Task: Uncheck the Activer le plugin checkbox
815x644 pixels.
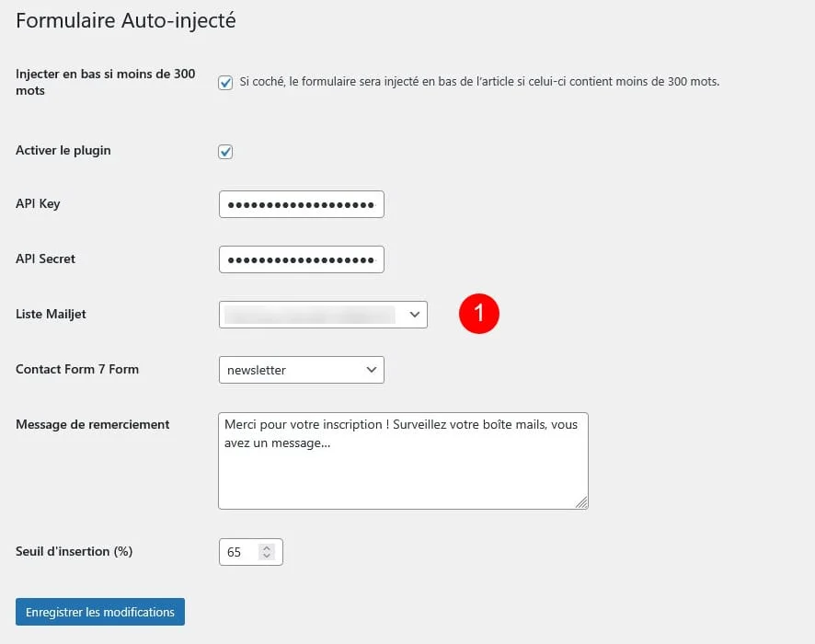Action: 225,152
